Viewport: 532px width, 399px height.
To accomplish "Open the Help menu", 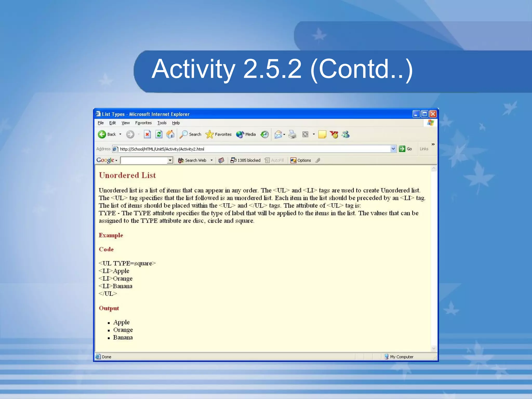I will 176,123.
